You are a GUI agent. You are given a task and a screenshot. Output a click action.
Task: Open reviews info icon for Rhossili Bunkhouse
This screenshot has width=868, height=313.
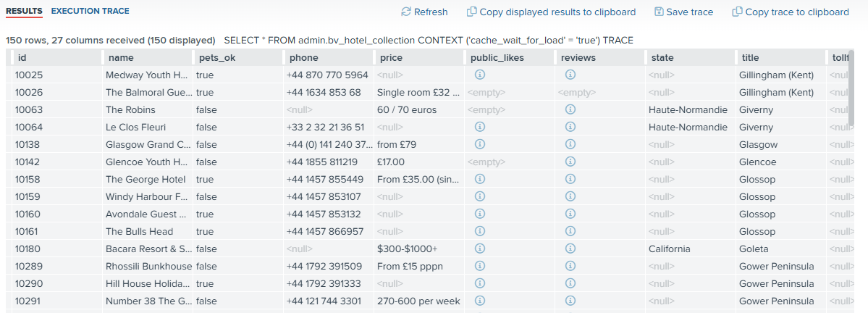570,266
